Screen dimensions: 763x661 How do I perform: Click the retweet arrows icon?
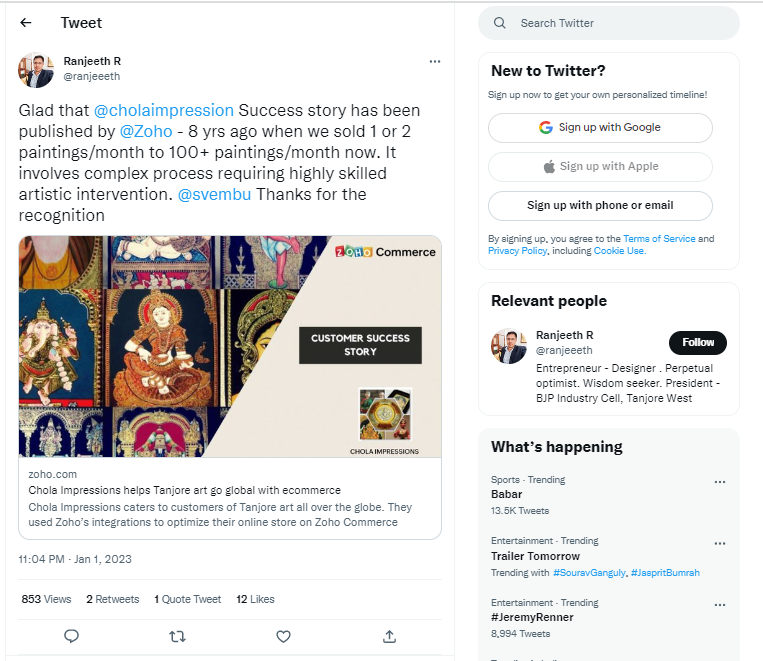tap(177, 636)
